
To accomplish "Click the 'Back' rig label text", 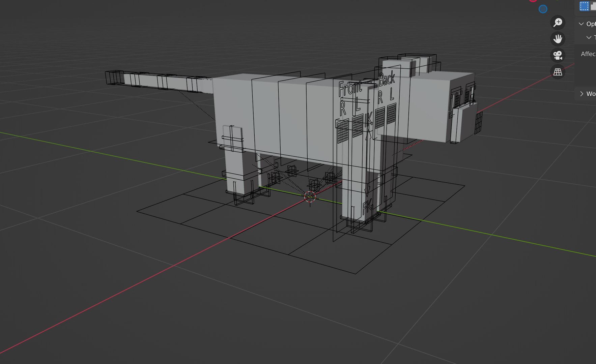I will point(387,79).
